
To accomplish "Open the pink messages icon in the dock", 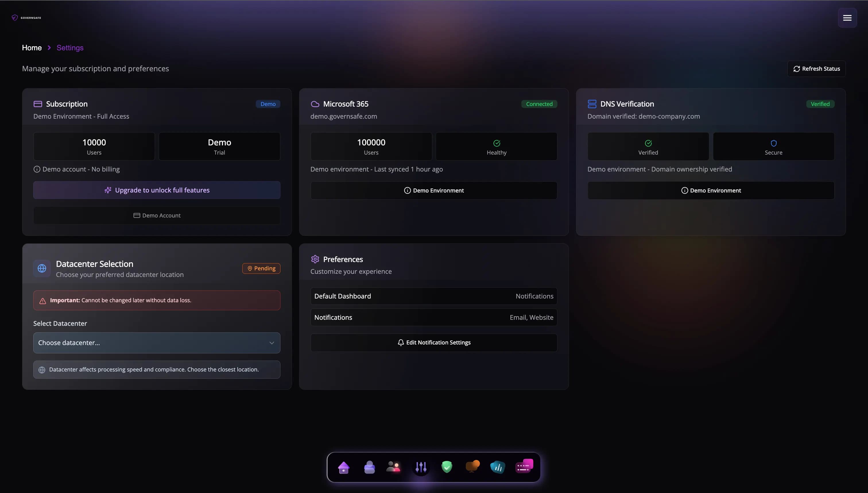I will [524, 467].
